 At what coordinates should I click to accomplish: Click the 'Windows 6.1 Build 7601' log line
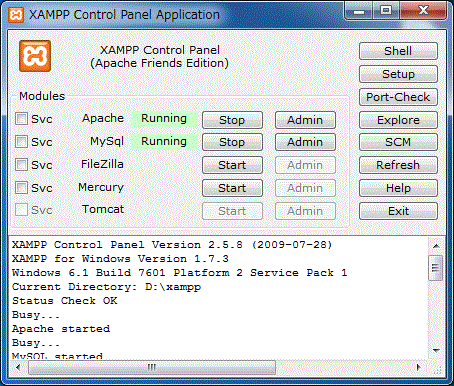coord(180,273)
